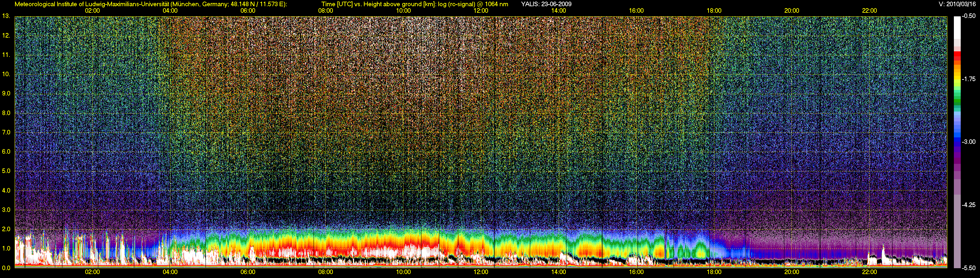Click the 10:00 label on the bottom time axis
Screen dimensions: 980x278
(x=403, y=272)
